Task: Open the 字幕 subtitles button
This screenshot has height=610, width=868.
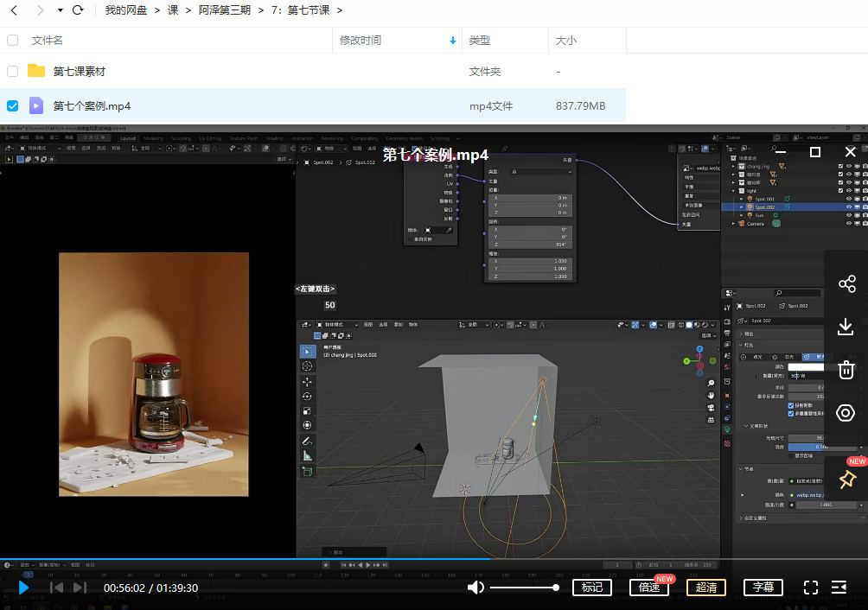Action: [763, 588]
